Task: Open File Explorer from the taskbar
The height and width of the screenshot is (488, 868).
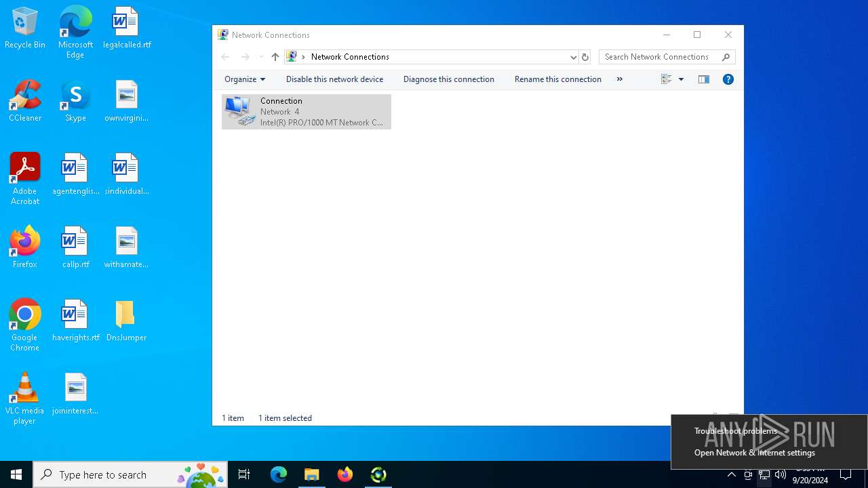Action: pos(312,474)
